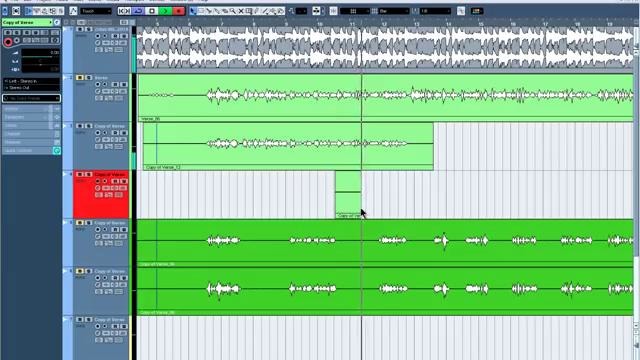Select the Play speaker tool
This screenshot has height=360, width=640.
click(x=272, y=11)
